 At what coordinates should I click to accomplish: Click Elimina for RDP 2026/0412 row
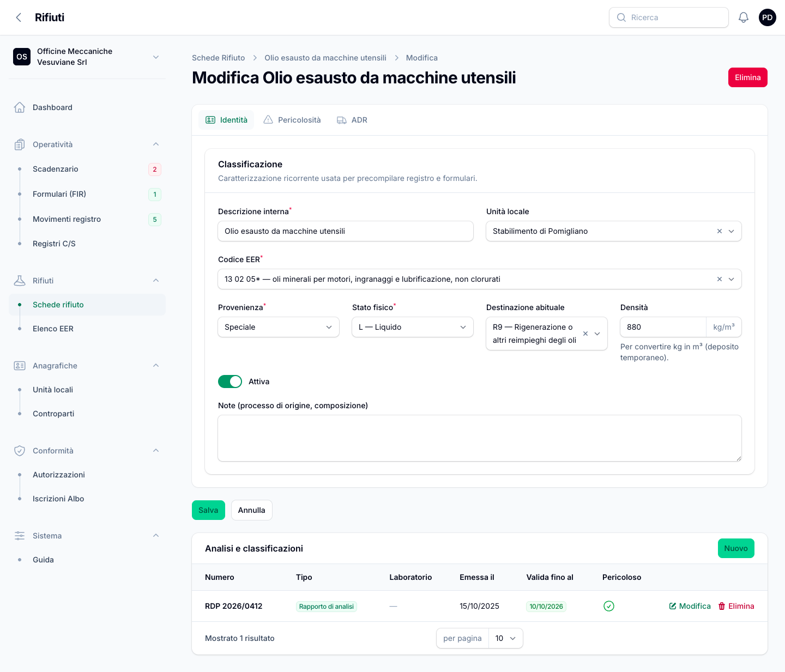tap(736, 606)
